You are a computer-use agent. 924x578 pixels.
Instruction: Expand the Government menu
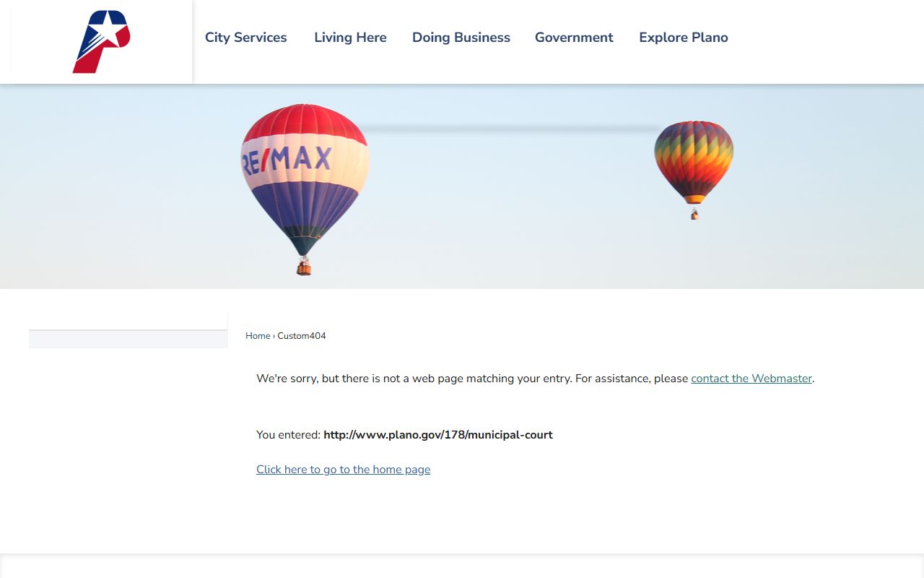tap(574, 38)
